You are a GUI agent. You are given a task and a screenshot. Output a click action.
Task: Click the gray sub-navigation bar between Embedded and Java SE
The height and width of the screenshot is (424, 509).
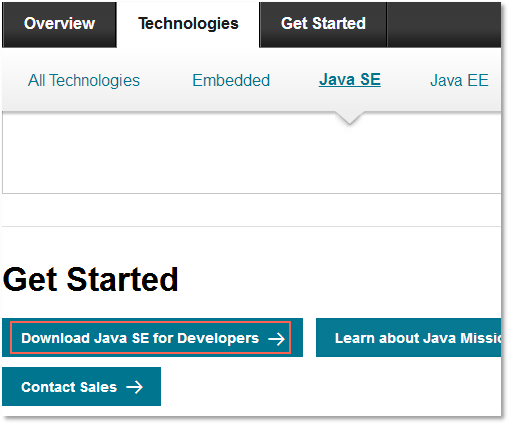click(x=294, y=80)
